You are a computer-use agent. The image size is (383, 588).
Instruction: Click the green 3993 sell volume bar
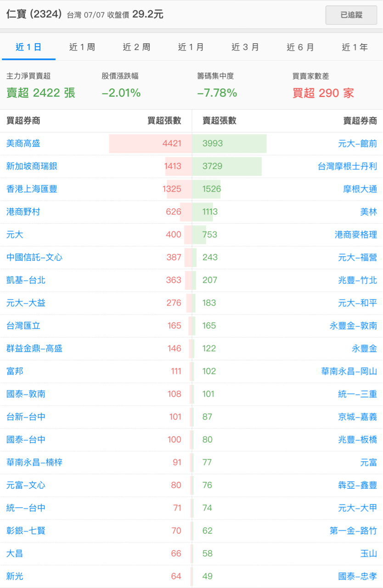[x=229, y=143]
